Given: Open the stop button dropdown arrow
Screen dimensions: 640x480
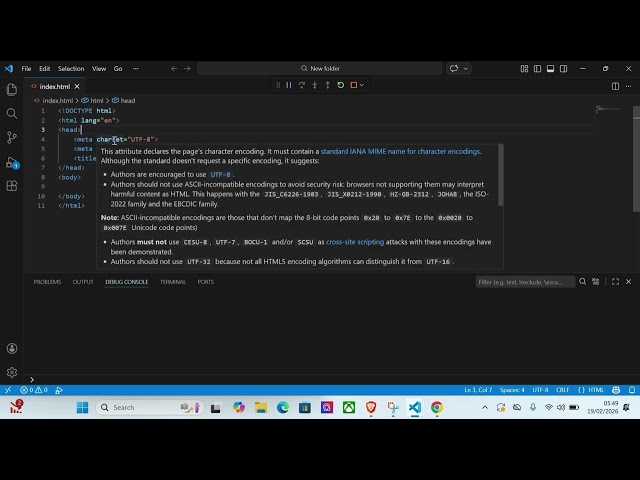Looking at the screenshot, I should pyautogui.click(x=362, y=85).
